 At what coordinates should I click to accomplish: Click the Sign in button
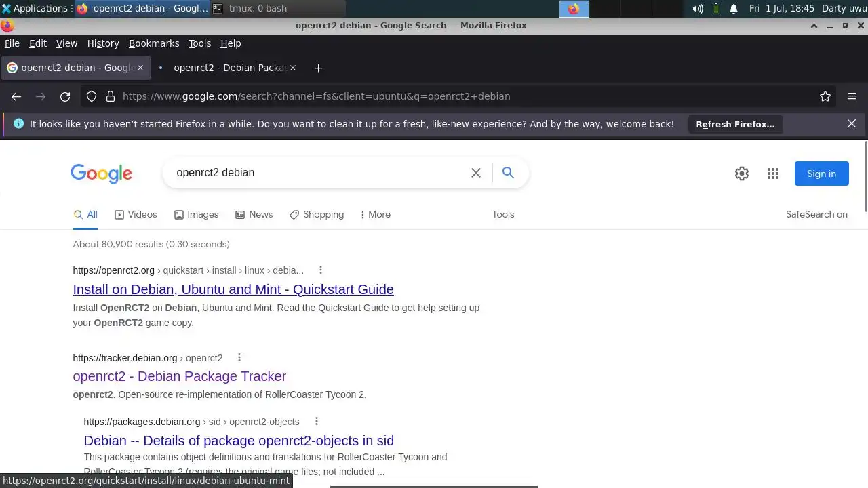(821, 174)
